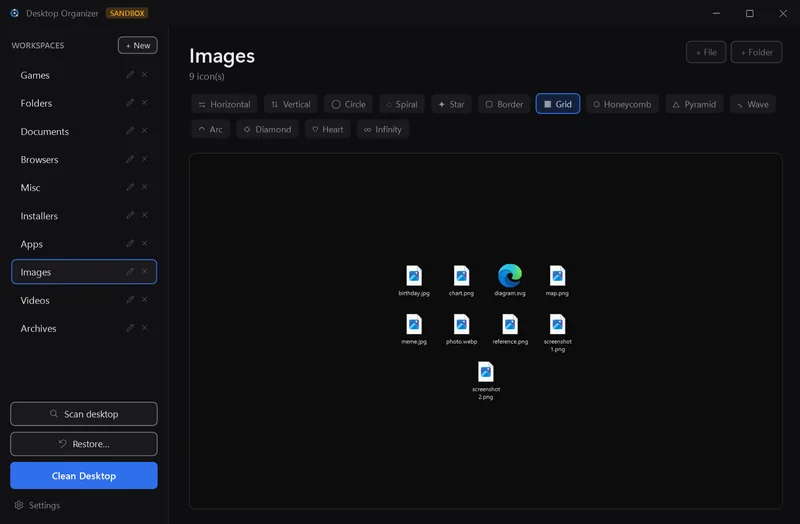800x524 pixels.
Task: Click the meme.jpg file icon
Action: (414, 329)
